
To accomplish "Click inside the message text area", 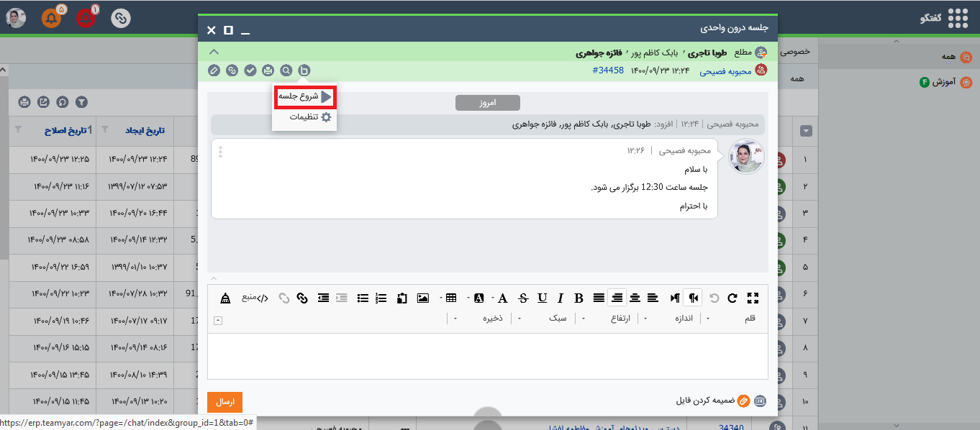I will [487, 356].
